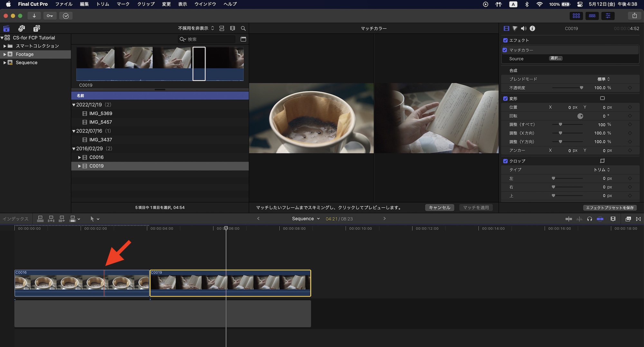Toggle the クロップ crop checkbox
This screenshot has width=644, height=347.
505,161
